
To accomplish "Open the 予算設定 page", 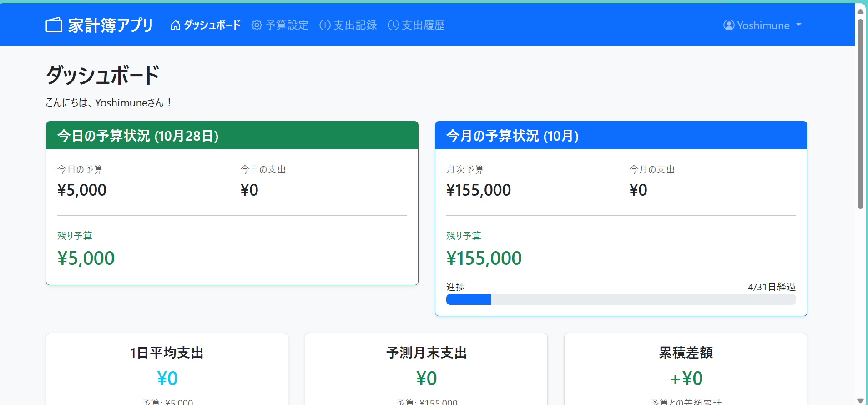I will click(x=280, y=25).
